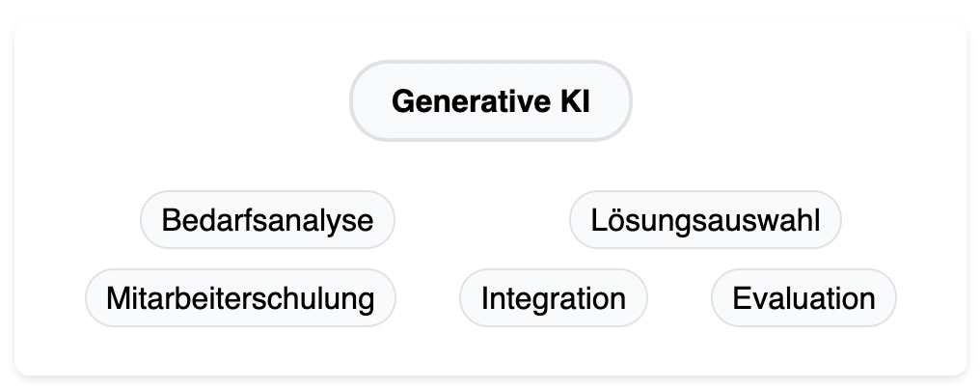Click the Generative KI root node
The image size is (980, 390).
(x=491, y=100)
